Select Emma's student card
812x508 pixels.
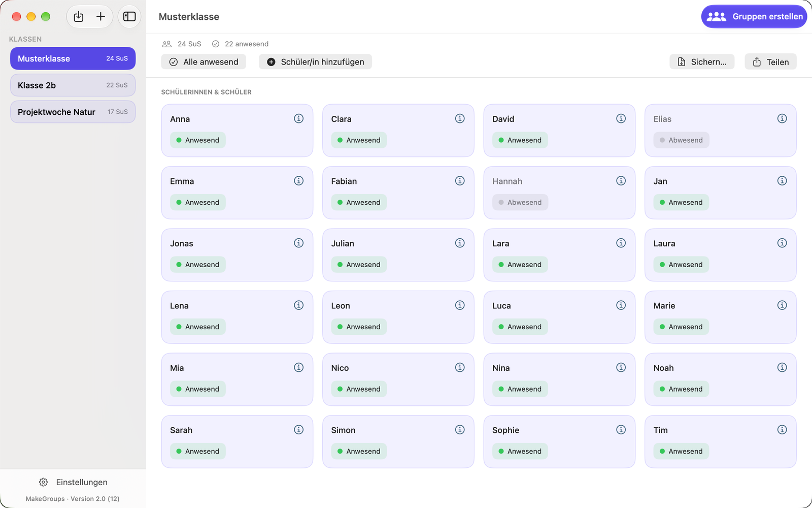237,193
